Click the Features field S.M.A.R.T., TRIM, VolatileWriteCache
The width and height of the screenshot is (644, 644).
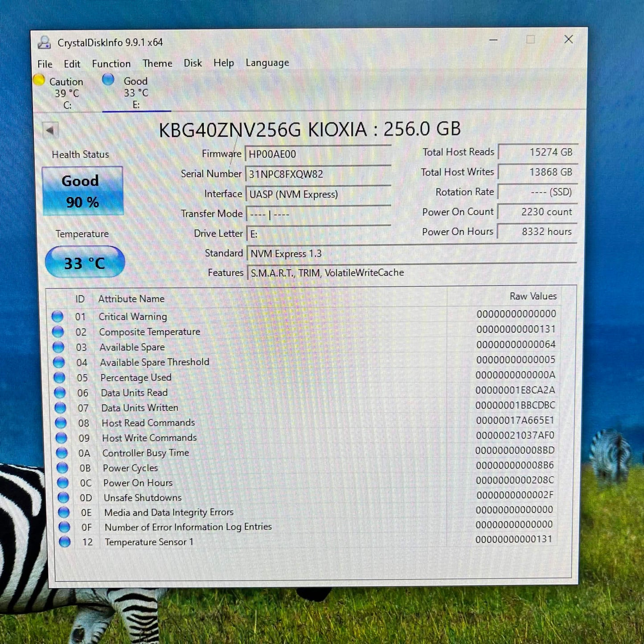click(412, 272)
